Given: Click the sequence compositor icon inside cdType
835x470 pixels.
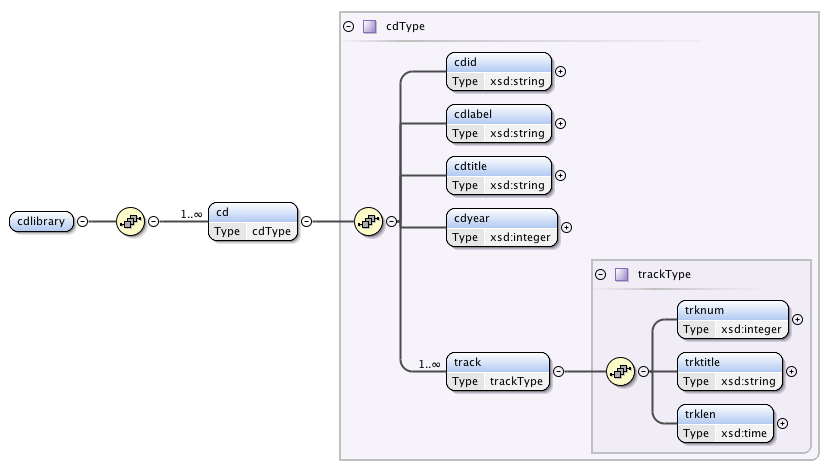Looking at the screenshot, I should pyautogui.click(x=368, y=221).
